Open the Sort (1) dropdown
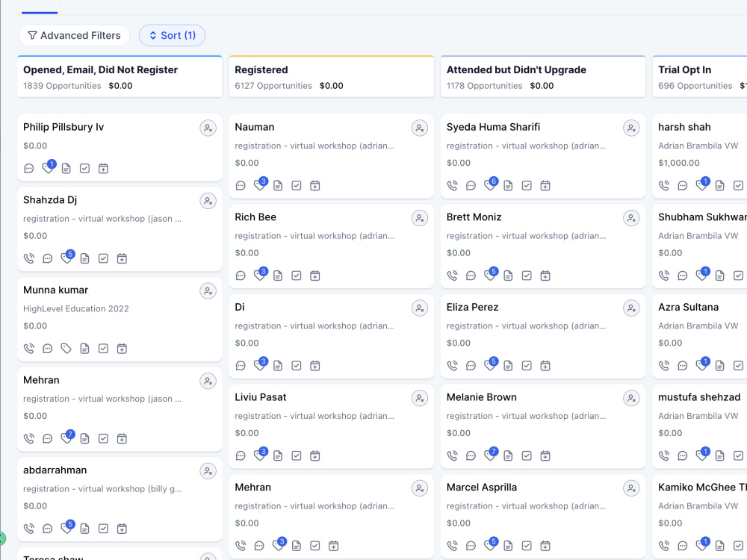747x560 pixels. tap(172, 36)
